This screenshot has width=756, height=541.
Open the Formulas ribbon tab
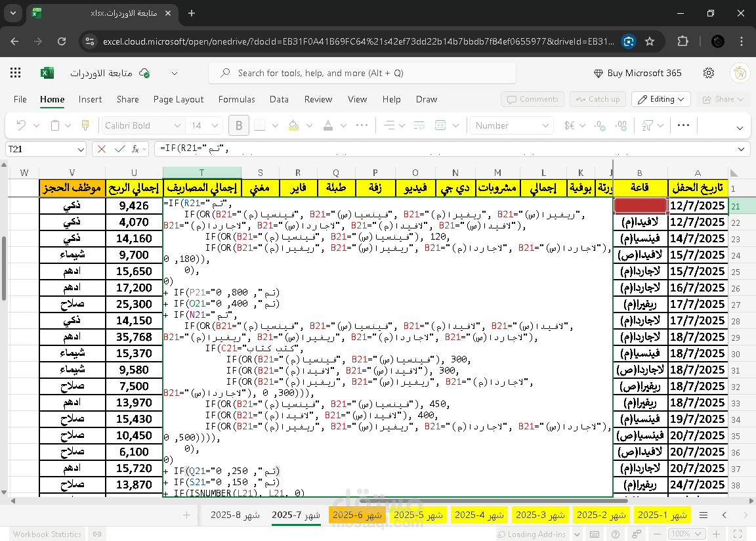click(x=236, y=99)
